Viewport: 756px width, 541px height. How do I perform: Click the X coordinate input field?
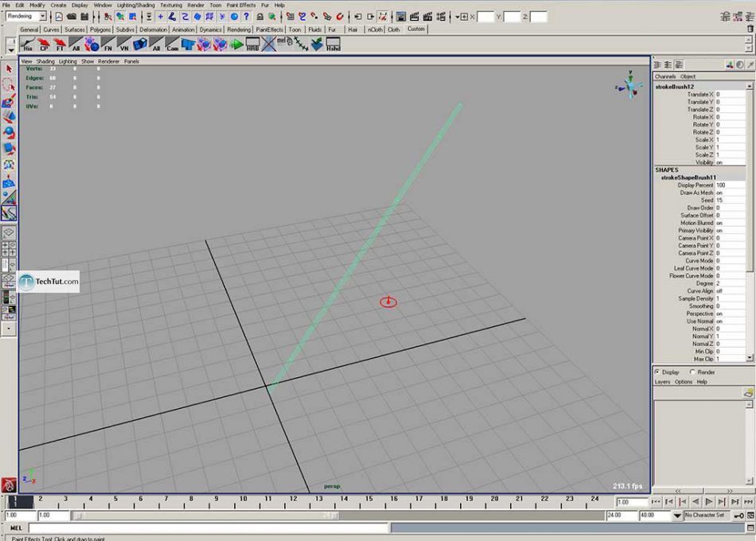pyautogui.click(x=485, y=17)
